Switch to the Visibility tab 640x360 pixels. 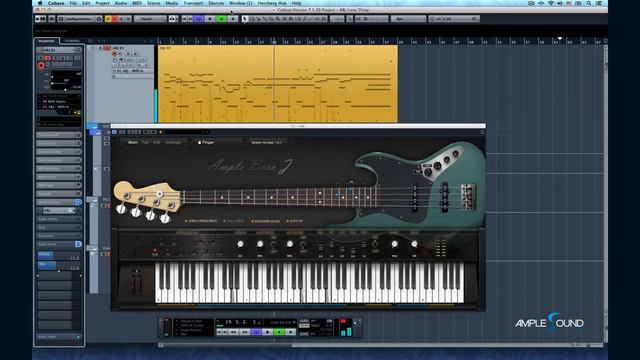pos(72,41)
